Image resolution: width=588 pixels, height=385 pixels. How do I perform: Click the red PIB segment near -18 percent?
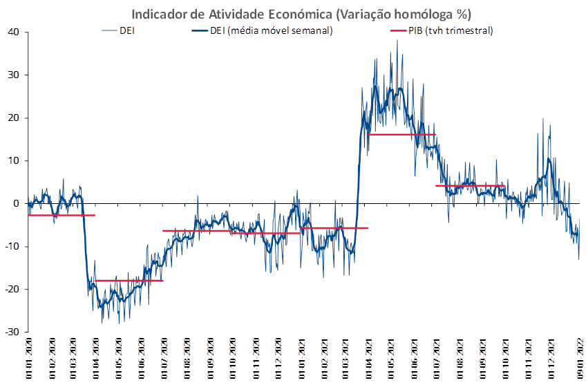tap(129, 281)
